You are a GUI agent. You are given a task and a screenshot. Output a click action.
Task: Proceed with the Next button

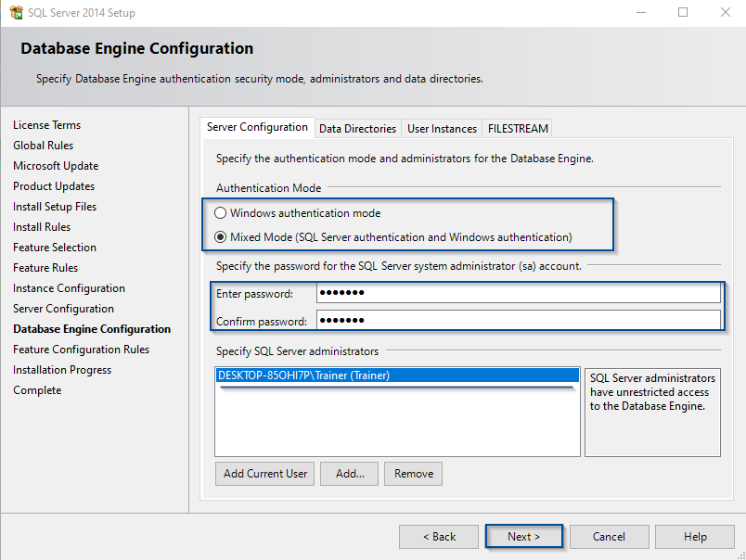click(x=524, y=537)
